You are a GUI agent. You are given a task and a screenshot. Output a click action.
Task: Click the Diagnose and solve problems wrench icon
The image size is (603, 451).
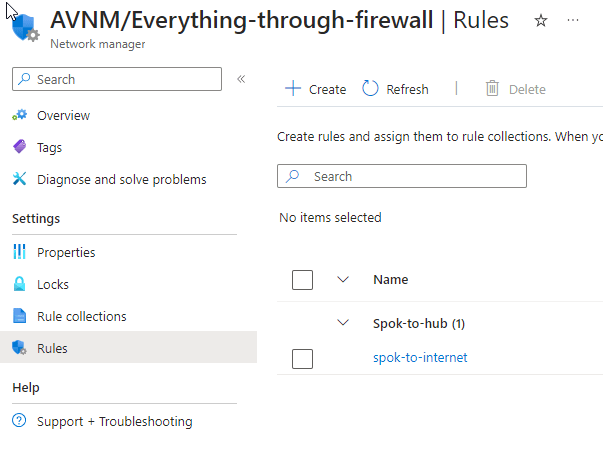20,179
